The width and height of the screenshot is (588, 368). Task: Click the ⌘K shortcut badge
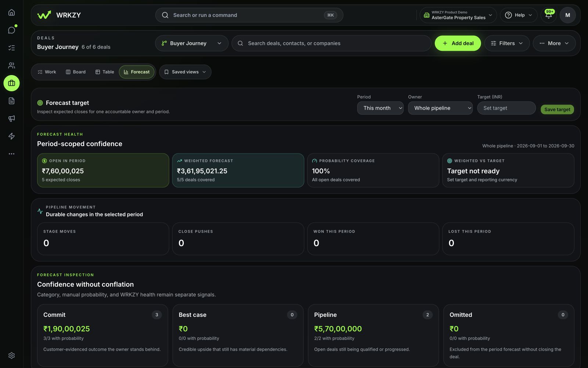(330, 15)
